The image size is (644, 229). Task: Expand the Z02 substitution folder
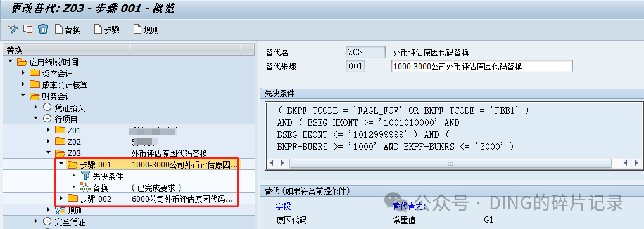click(49, 141)
